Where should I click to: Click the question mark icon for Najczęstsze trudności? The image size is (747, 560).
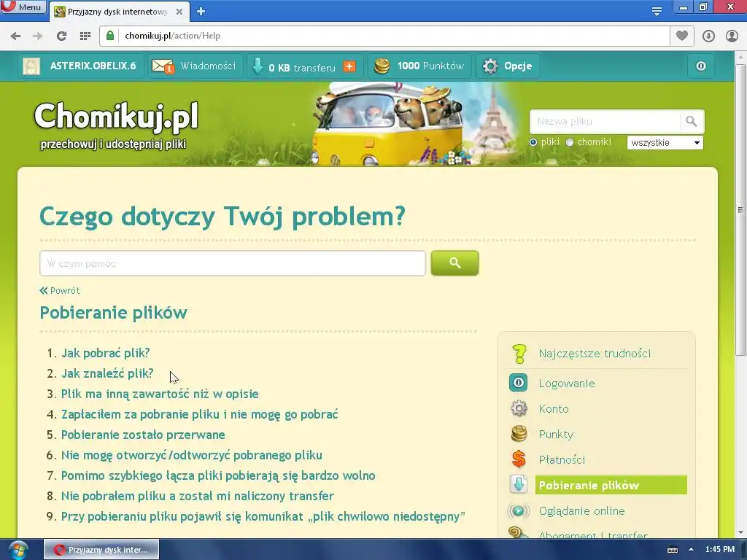point(519,354)
